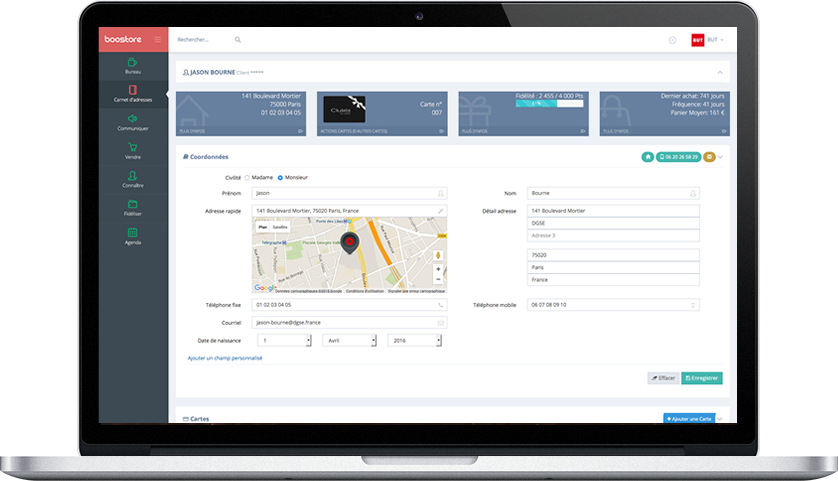
Task: Click Conditions d'utilisation on the map
Action: (x=365, y=291)
